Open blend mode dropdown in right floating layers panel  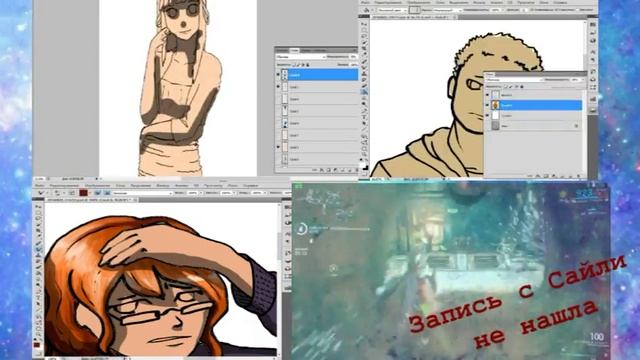click(514, 80)
